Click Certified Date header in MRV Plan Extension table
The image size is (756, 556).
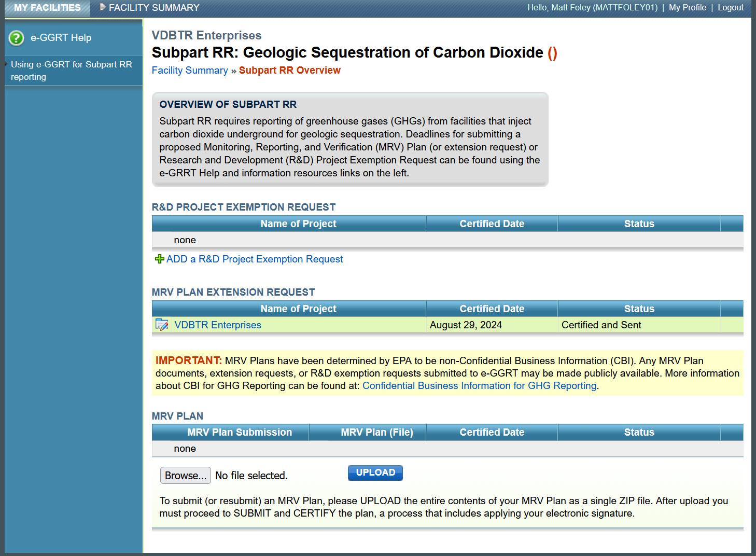492,309
